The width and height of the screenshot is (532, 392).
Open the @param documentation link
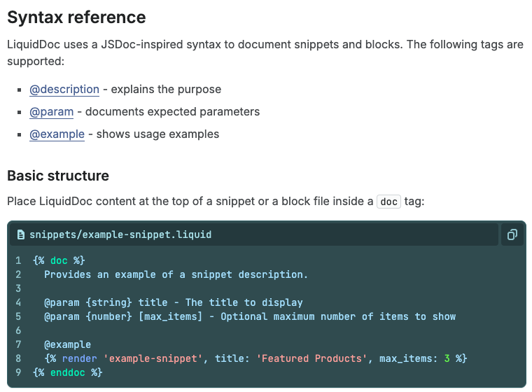[52, 112]
